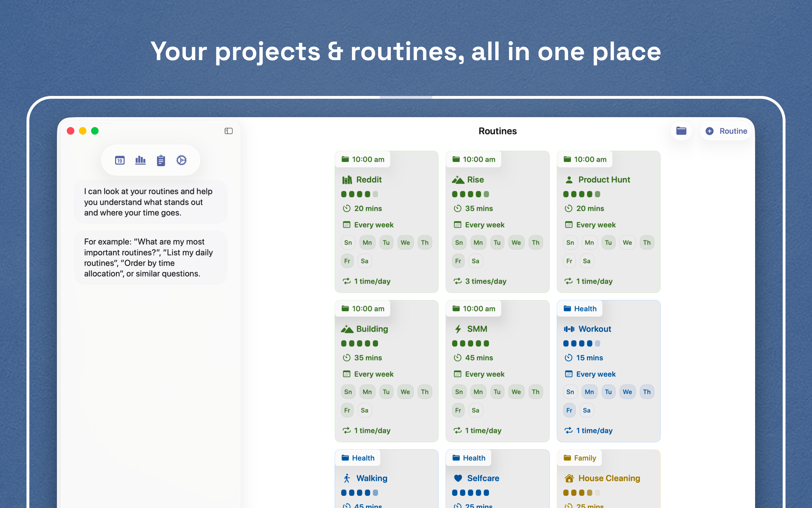812x508 pixels.
Task: Adjust the Workout importance dots rating
Action: tap(581, 343)
